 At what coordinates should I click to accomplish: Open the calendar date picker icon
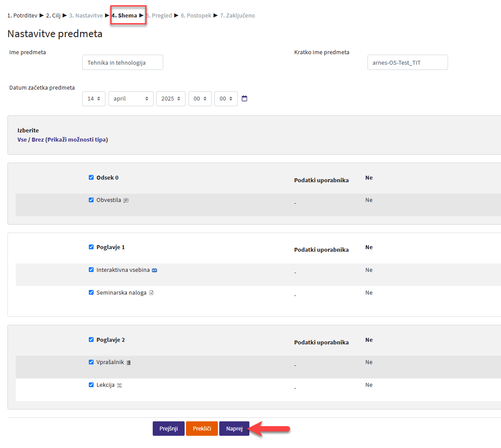tap(245, 98)
